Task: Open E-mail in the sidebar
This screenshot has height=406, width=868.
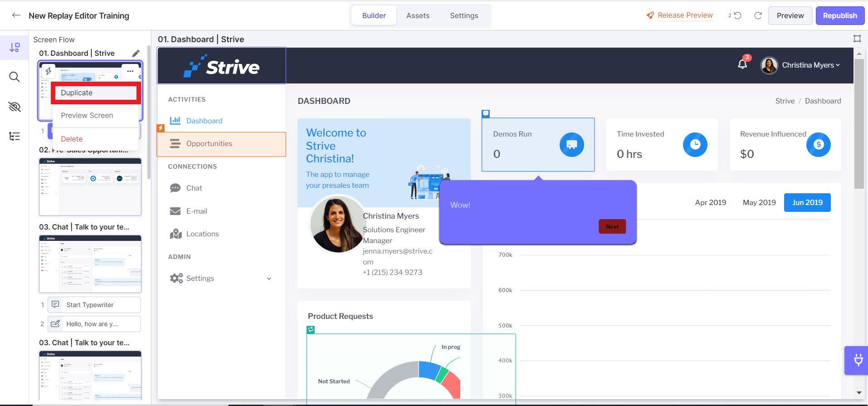Action: (x=197, y=211)
